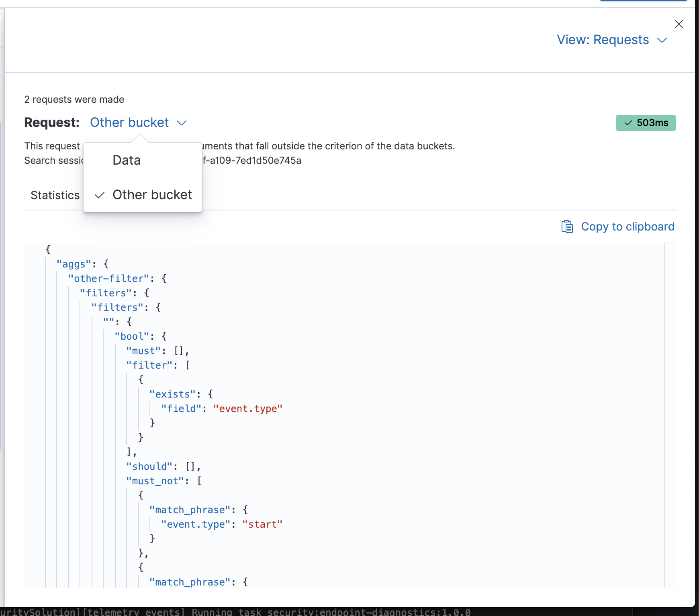
Task: Open the View: Requests dropdown
Action: tap(612, 40)
